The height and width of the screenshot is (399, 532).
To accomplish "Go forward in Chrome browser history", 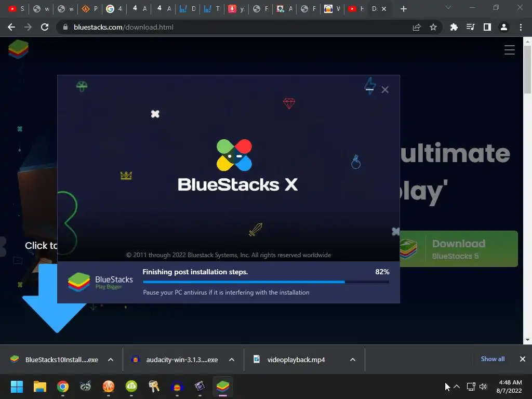I will tap(28, 27).
